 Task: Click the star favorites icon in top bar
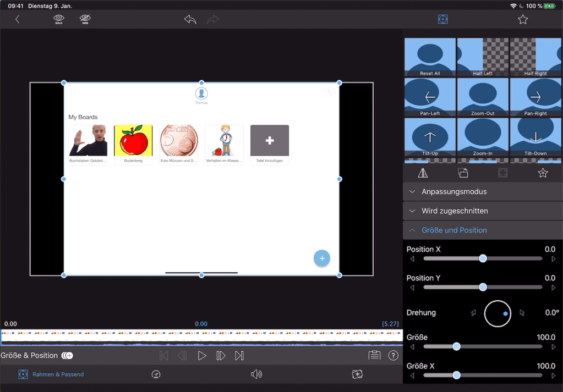[x=523, y=20]
